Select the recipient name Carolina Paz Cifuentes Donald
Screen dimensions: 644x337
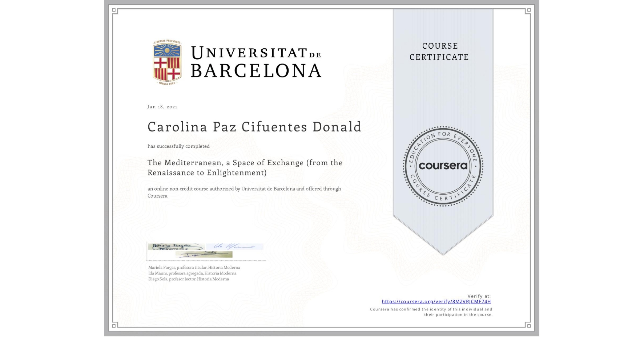point(254,127)
